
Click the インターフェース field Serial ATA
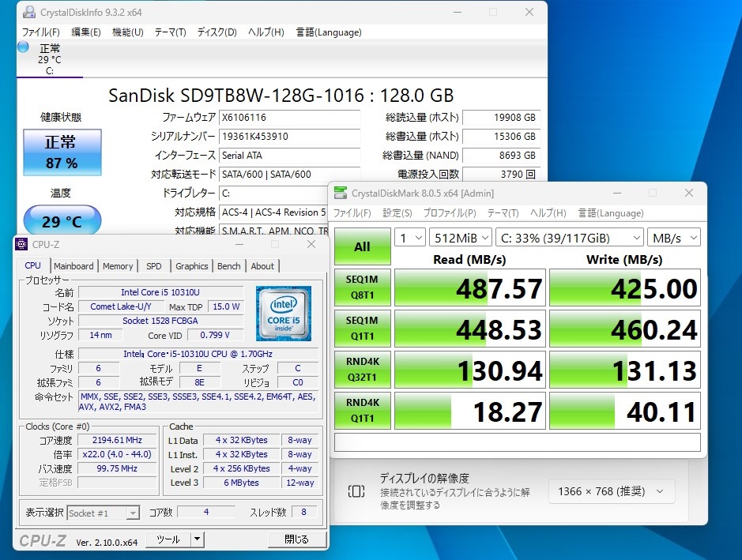point(289,155)
